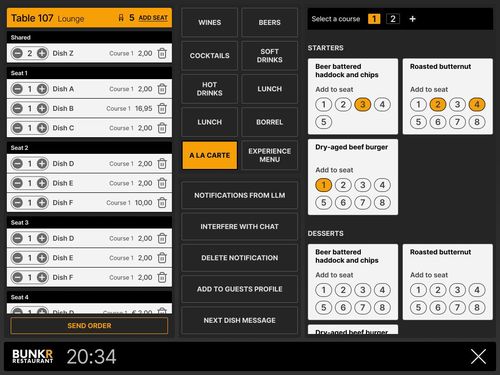Click Delete Notification

pos(239,258)
